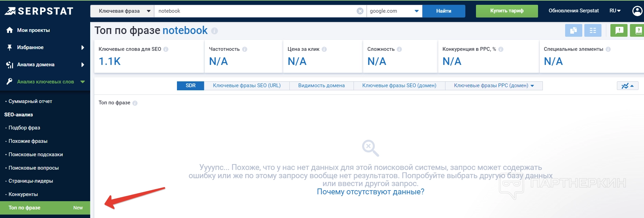The height and width of the screenshot is (218, 644).
Task: Click info icon beside Сложность
Action: (x=399, y=49)
